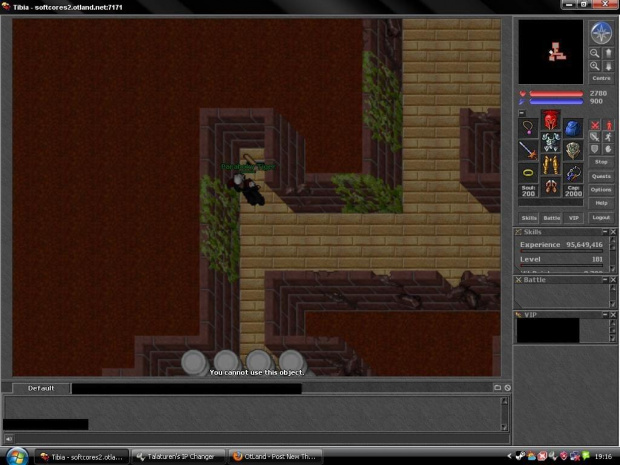Close the VIP panel
The image size is (620, 465).
613,314
